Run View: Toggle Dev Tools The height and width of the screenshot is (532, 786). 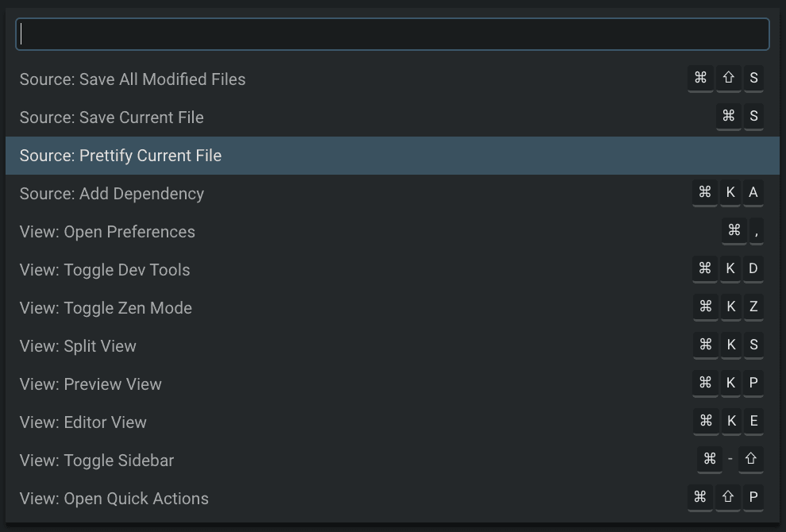point(104,269)
